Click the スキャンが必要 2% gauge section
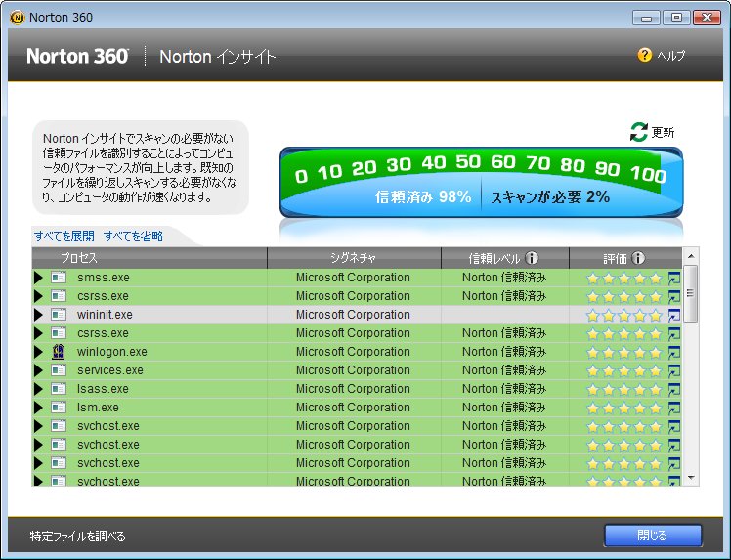This screenshot has height=560, width=731. (x=550, y=197)
